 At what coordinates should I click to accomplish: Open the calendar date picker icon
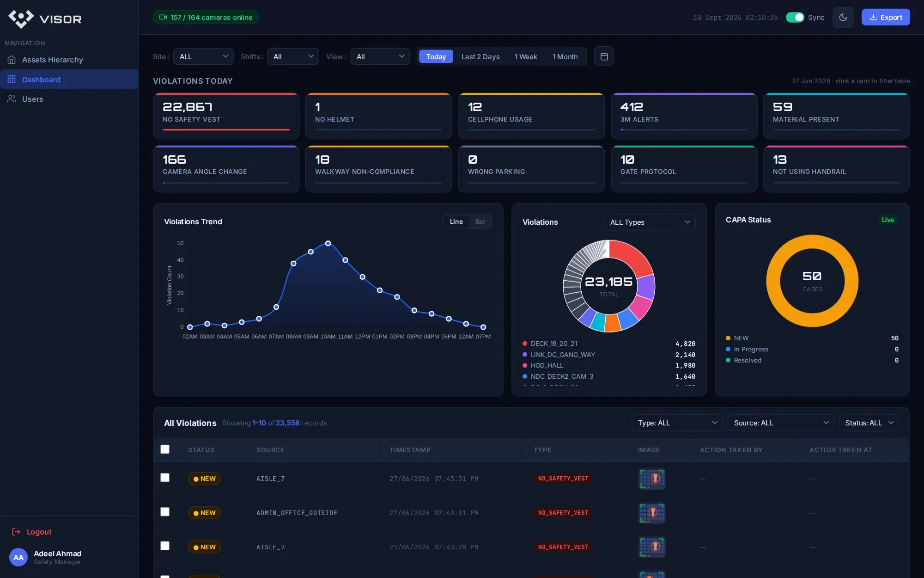(604, 56)
